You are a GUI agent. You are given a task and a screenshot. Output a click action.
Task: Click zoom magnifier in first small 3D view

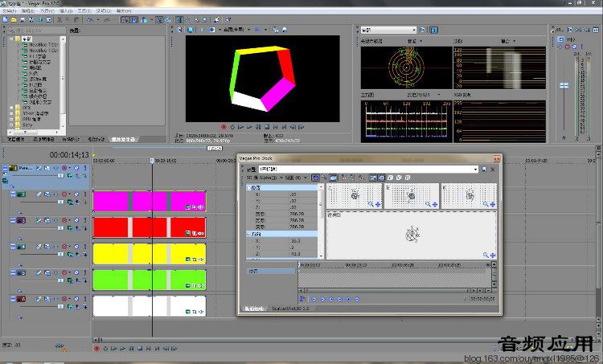(x=371, y=204)
